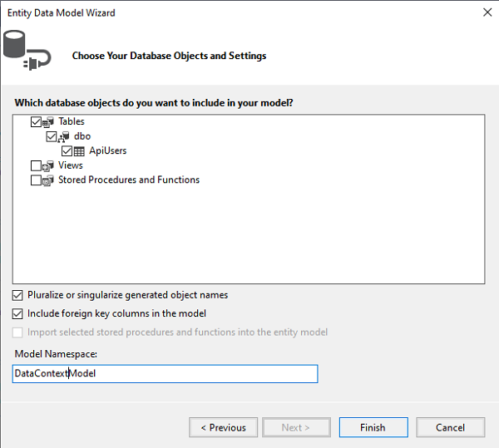This screenshot has height=448, width=499.
Task: Click the dbo schema icon
Action: tap(63, 136)
